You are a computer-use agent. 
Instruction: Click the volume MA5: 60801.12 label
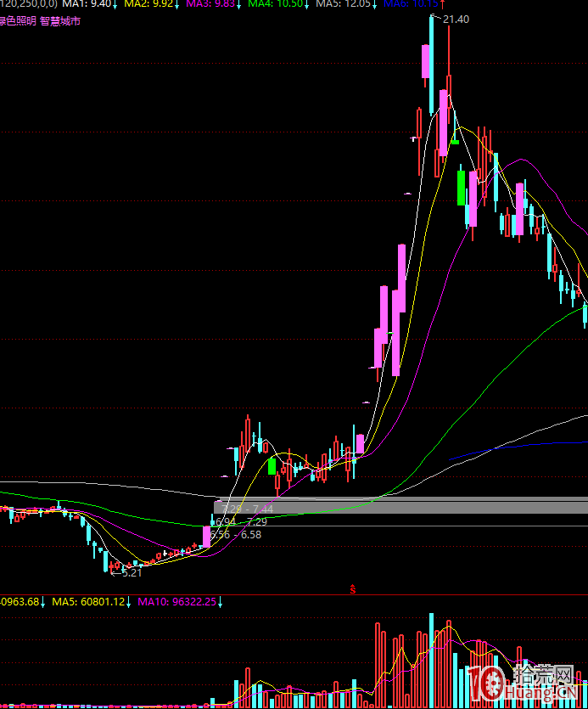(88, 602)
